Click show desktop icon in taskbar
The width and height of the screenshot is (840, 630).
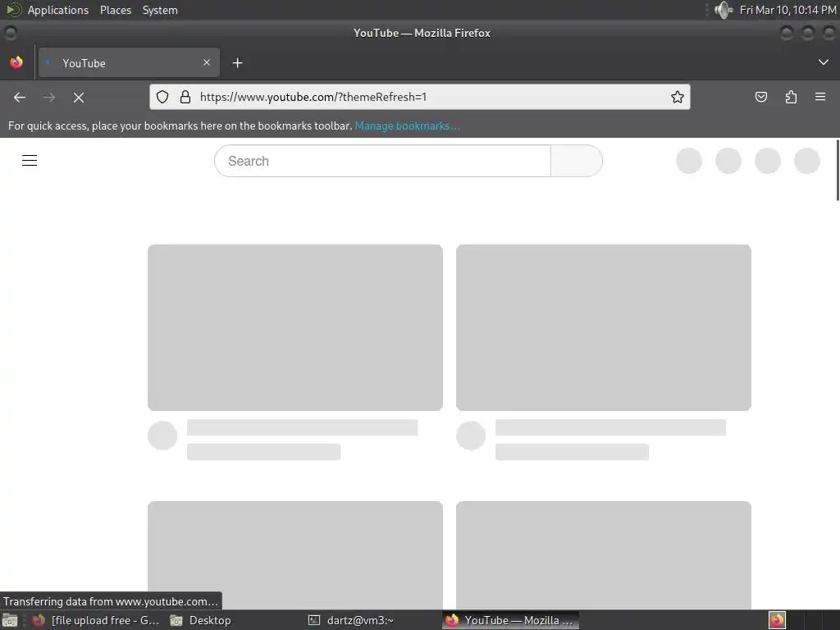(x=10, y=621)
